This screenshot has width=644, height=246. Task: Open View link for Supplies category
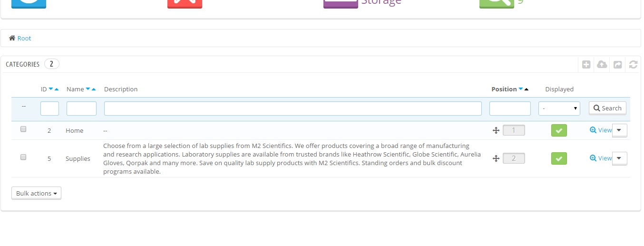tap(601, 158)
